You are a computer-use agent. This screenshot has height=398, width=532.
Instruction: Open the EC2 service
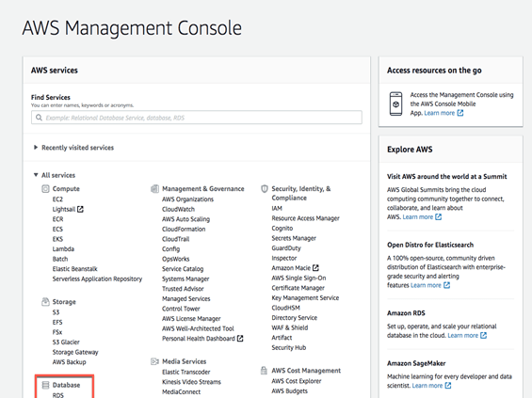coord(57,199)
